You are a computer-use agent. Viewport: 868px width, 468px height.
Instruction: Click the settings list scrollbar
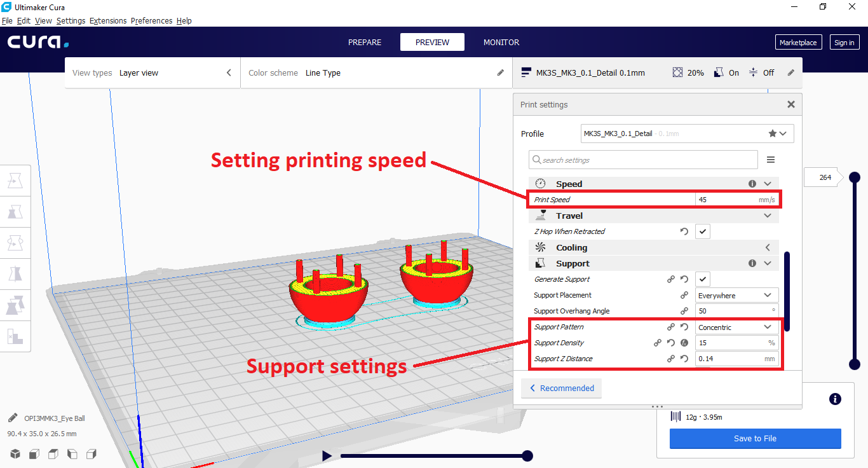[x=787, y=291]
